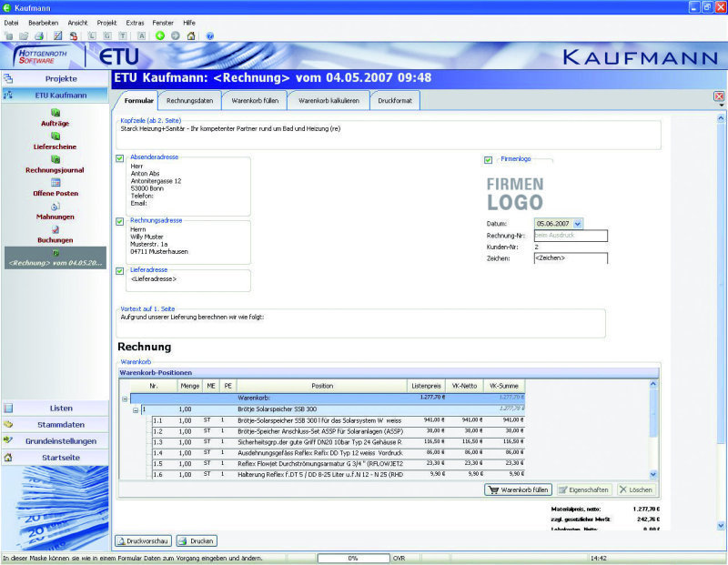
Task: Click the form's scroll-down arrow at bottom right
Action: (721, 526)
